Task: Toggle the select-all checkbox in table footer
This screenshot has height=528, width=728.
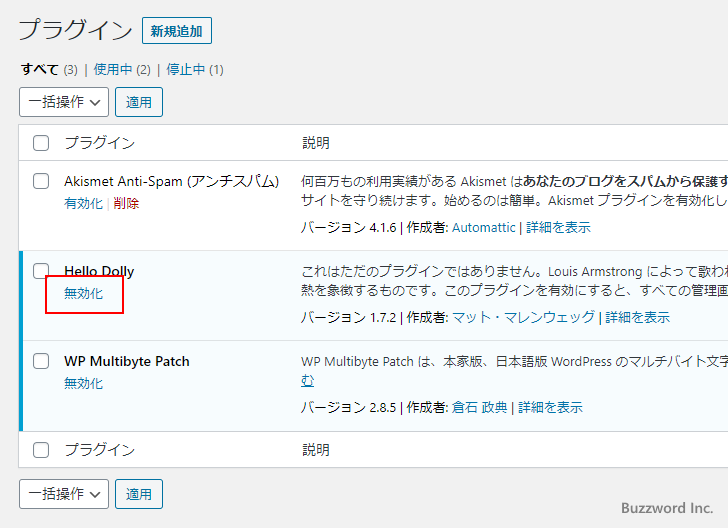Action: point(41,450)
